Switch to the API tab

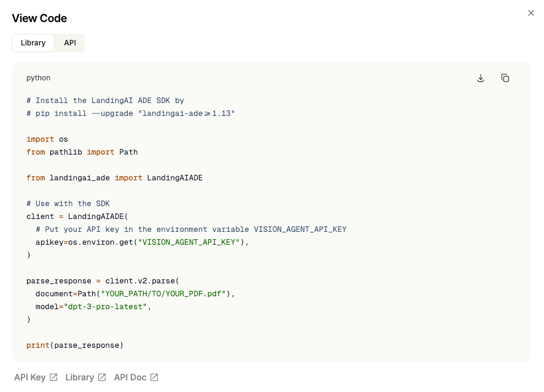point(70,42)
